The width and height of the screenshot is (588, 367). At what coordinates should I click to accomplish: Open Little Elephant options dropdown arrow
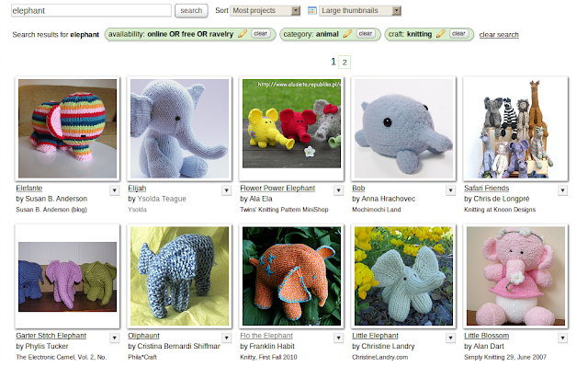tap(451, 338)
